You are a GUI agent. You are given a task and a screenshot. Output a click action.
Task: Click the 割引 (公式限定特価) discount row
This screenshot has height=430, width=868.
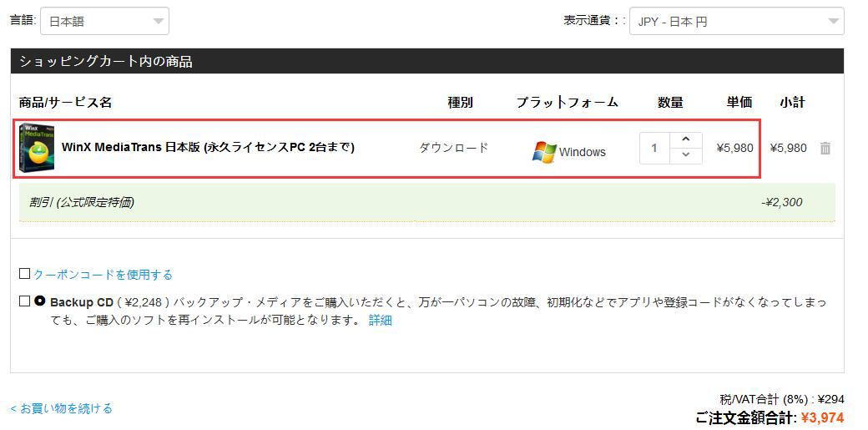click(82, 202)
